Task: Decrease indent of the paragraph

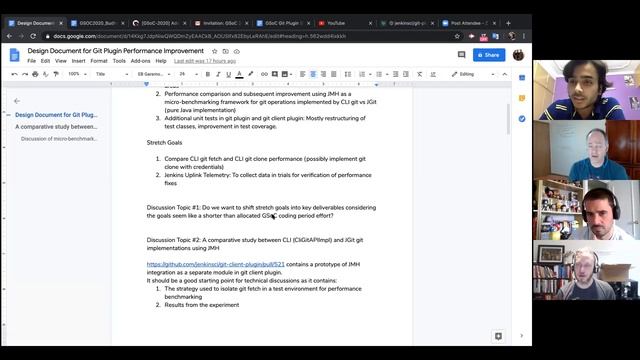Action: 396,74
